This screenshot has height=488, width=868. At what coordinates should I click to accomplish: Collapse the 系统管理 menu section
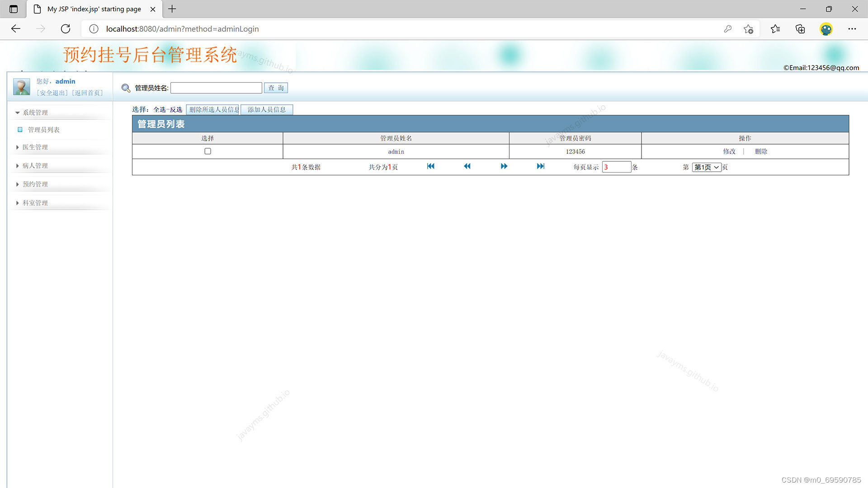[x=35, y=113]
